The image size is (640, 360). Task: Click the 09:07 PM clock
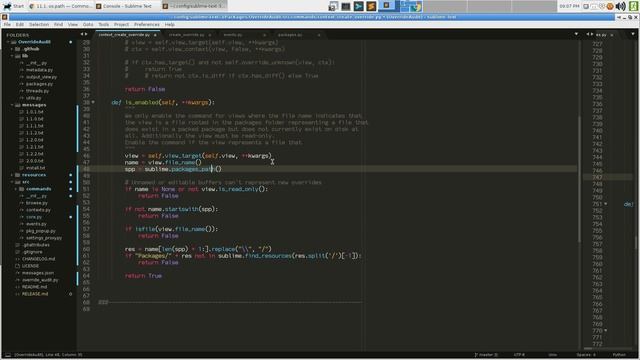(x=570, y=6)
